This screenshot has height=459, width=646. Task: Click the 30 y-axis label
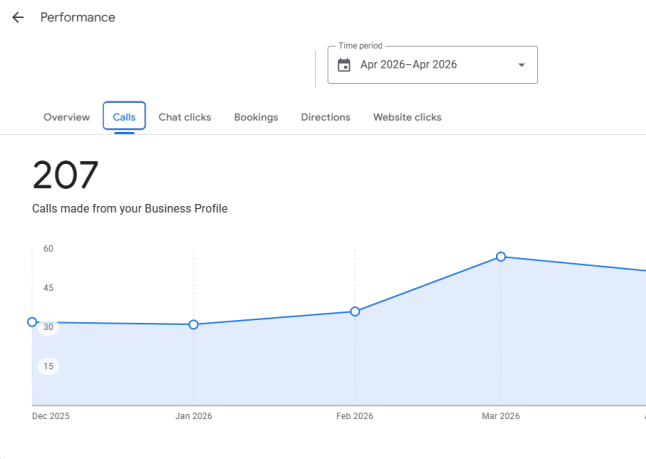point(48,327)
